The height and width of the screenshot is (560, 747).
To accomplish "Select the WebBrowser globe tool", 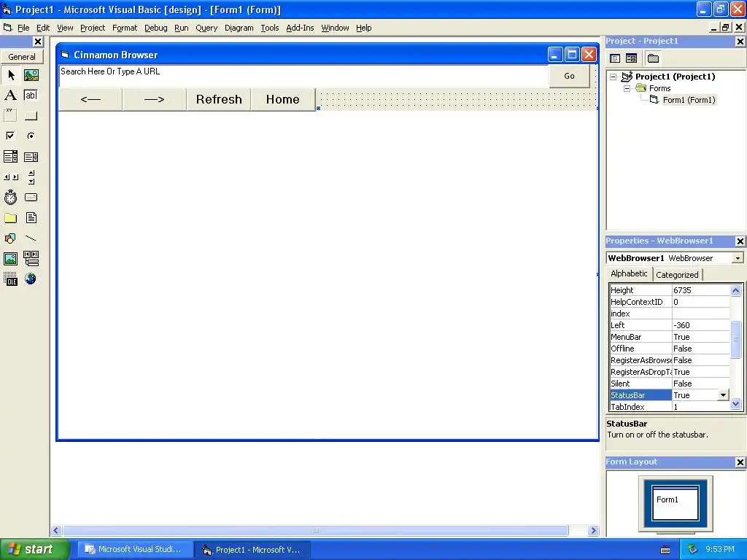I will click(x=31, y=279).
